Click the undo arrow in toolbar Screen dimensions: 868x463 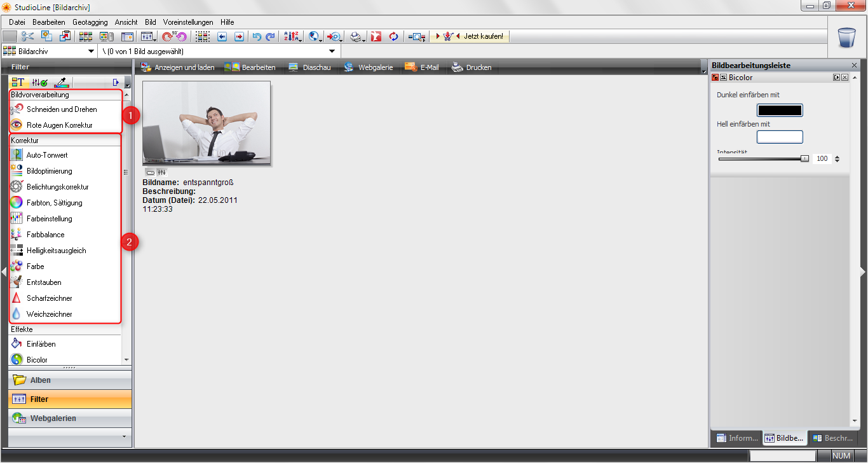[x=257, y=36]
